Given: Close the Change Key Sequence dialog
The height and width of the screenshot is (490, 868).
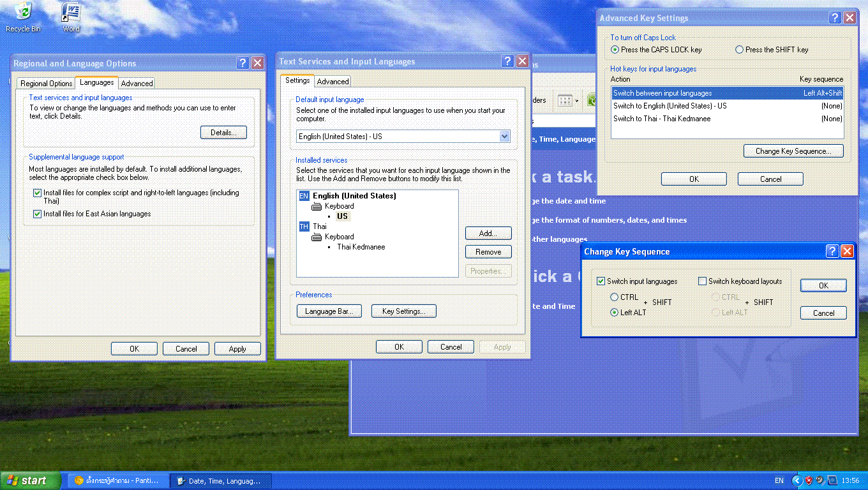Looking at the screenshot, I should coord(847,251).
